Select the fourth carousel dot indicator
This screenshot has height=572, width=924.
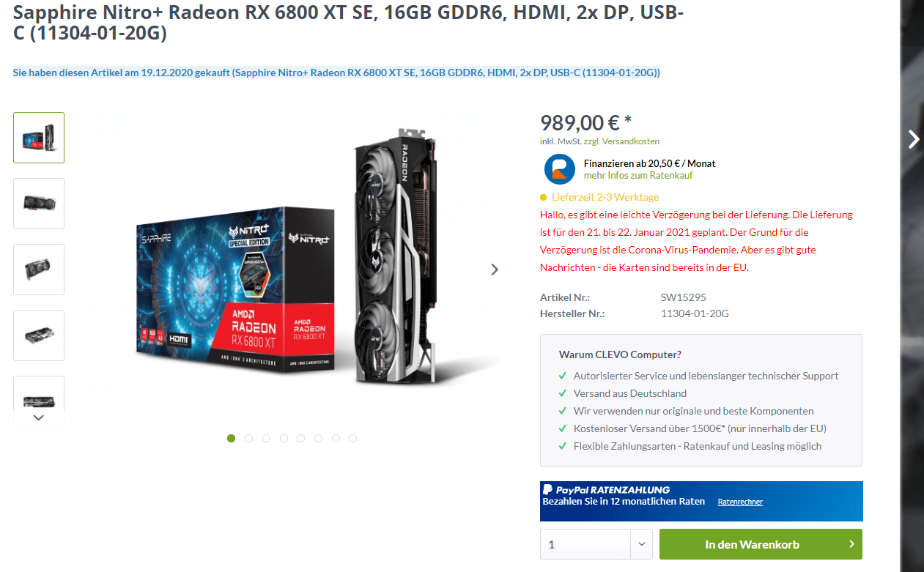pyautogui.click(x=284, y=439)
